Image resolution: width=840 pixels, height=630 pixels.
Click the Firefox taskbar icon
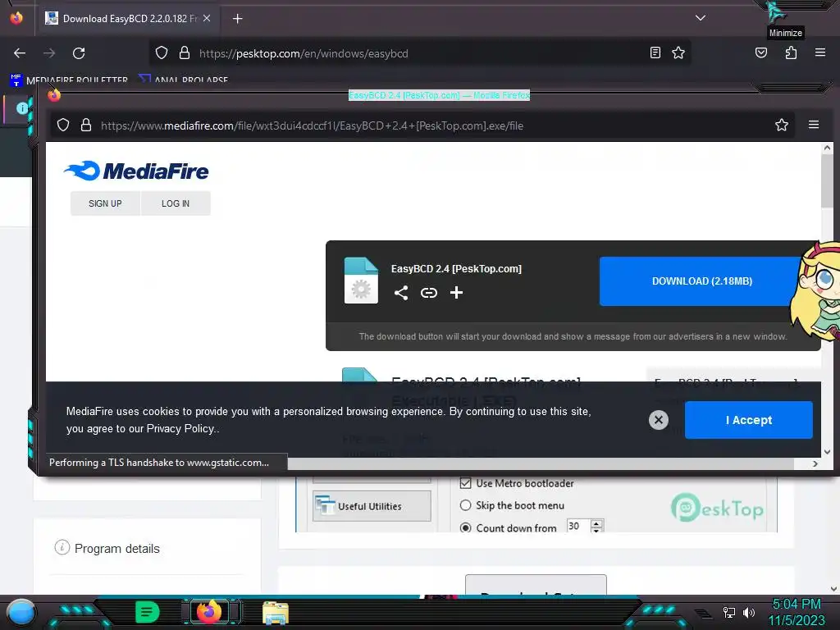coord(209,612)
